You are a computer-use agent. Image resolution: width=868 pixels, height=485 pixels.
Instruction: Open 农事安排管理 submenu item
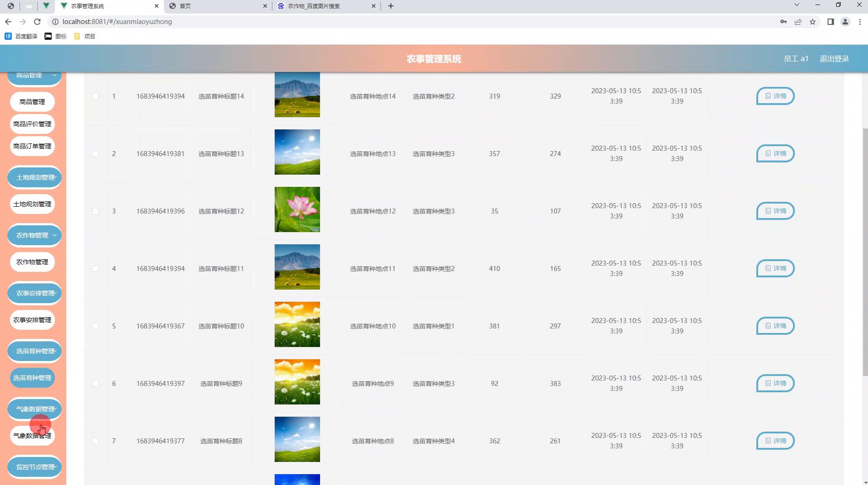(32, 320)
